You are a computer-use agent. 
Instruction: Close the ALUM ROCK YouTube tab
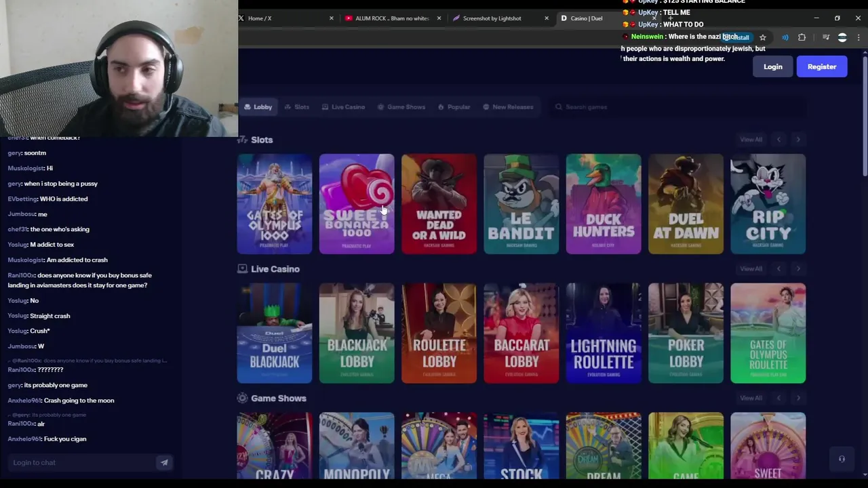tap(439, 18)
